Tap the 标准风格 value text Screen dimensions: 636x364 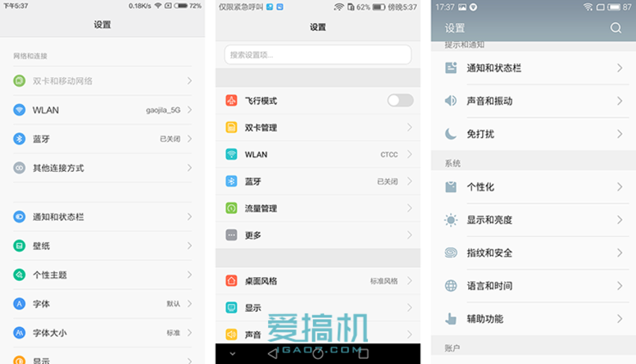tap(384, 281)
